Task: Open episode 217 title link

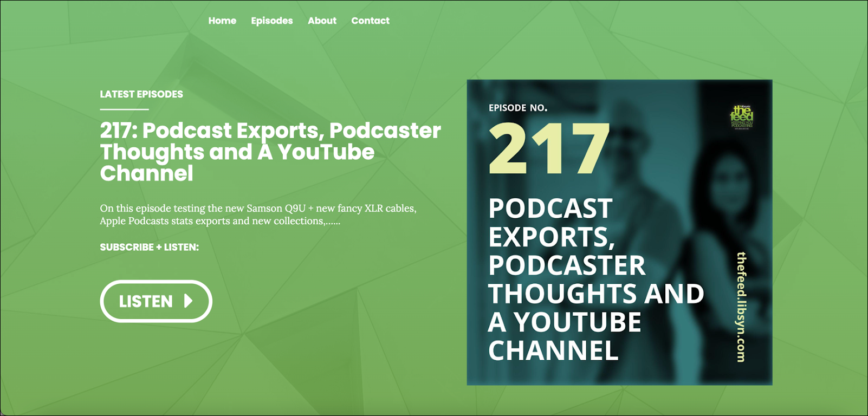Action: pos(270,152)
